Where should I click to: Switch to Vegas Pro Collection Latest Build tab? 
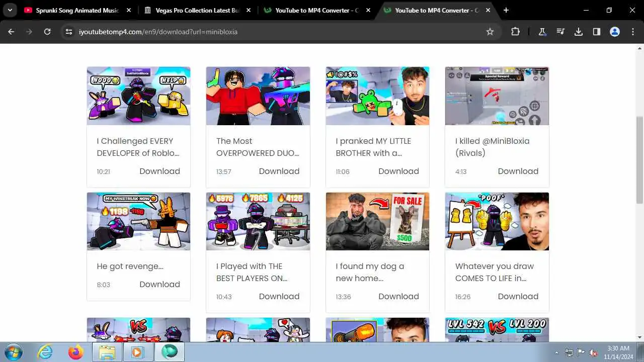tap(197, 10)
